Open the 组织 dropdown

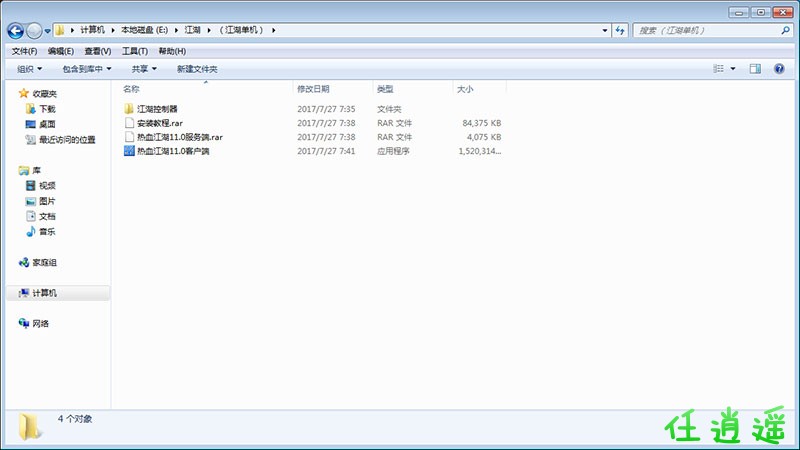coord(30,69)
